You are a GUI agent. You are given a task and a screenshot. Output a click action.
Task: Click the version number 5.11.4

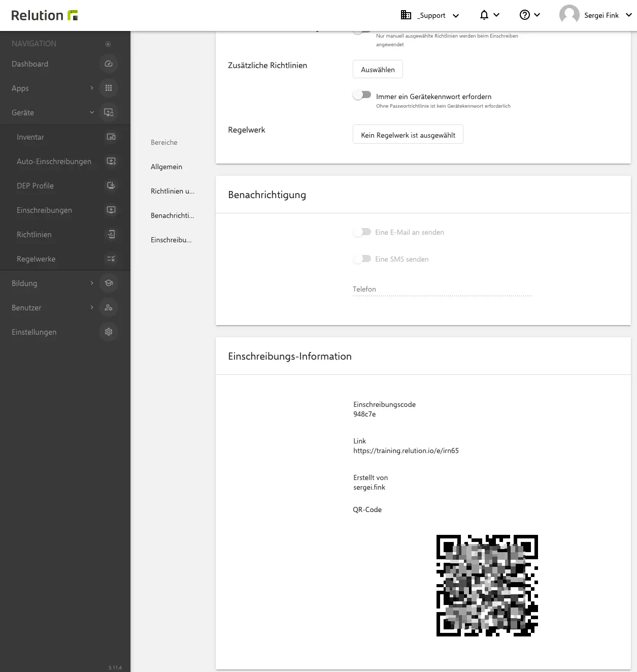[115, 667]
